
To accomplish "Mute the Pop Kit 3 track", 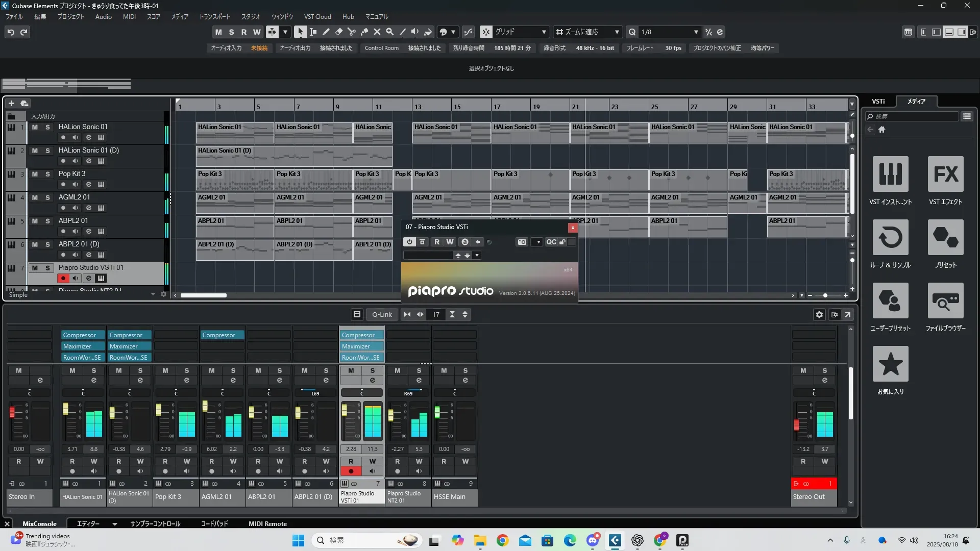I will click(35, 174).
